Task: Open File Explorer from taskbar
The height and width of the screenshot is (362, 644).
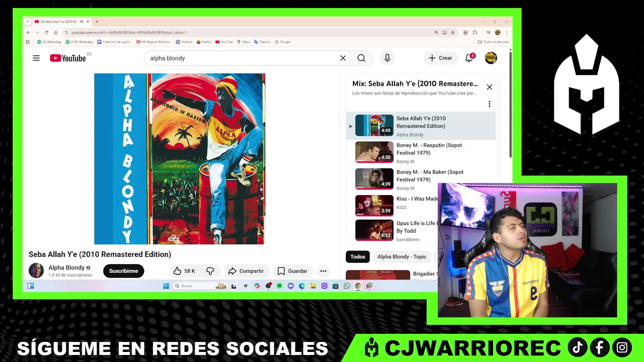Action: point(313,286)
